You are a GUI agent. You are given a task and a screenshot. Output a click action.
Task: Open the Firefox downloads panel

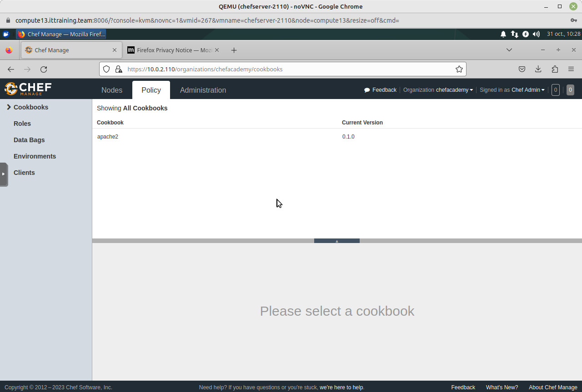pos(538,69)
